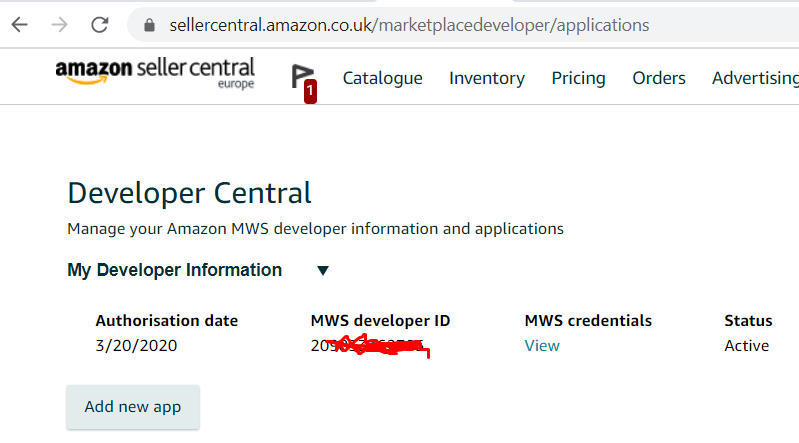
Task: Click View under MWS credentials
Action: 542,346
